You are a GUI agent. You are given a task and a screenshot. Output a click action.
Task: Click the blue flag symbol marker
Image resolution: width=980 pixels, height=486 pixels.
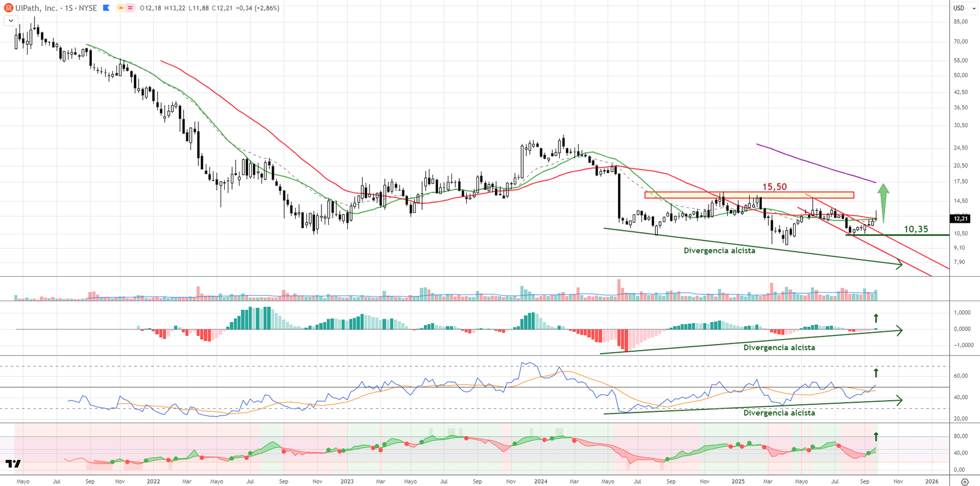pos(107,8)
